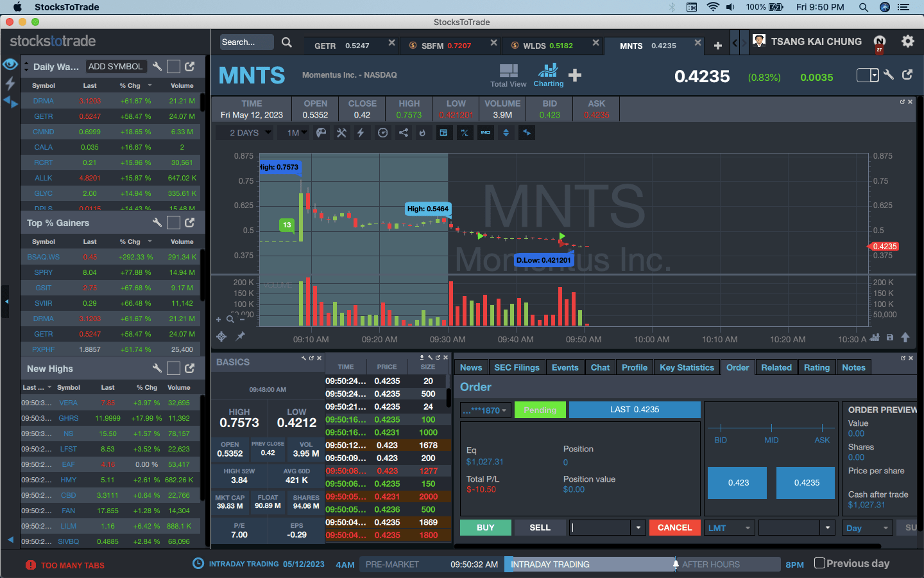This screenshot has height=578, width=924.
Task: Toggle the IND indicators button
Action: click(486, 133)
